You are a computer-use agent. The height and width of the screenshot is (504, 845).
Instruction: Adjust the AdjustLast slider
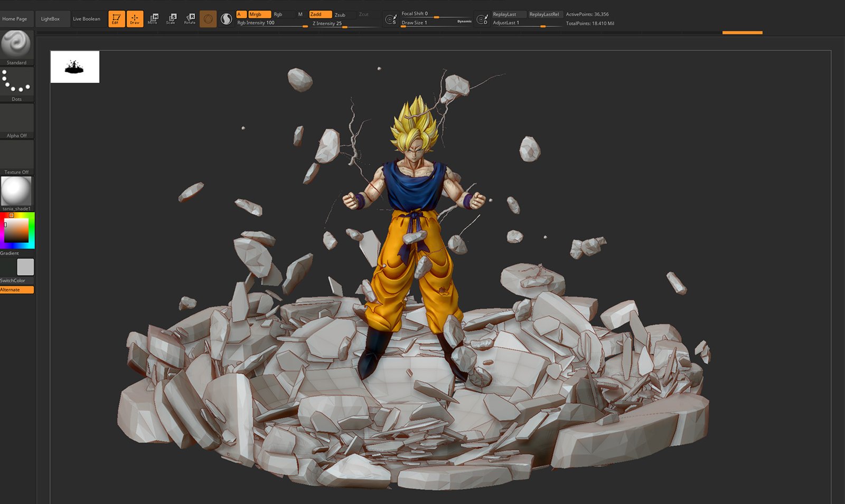pos(527,23)
